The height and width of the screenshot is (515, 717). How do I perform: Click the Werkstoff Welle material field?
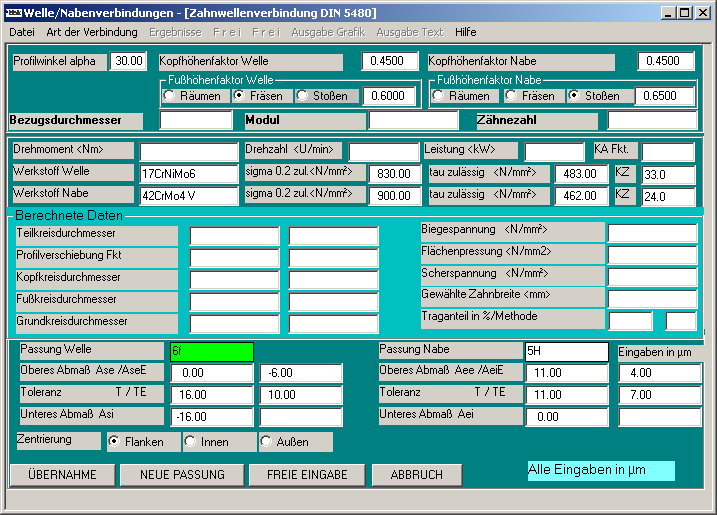click(x=188, y=173)
